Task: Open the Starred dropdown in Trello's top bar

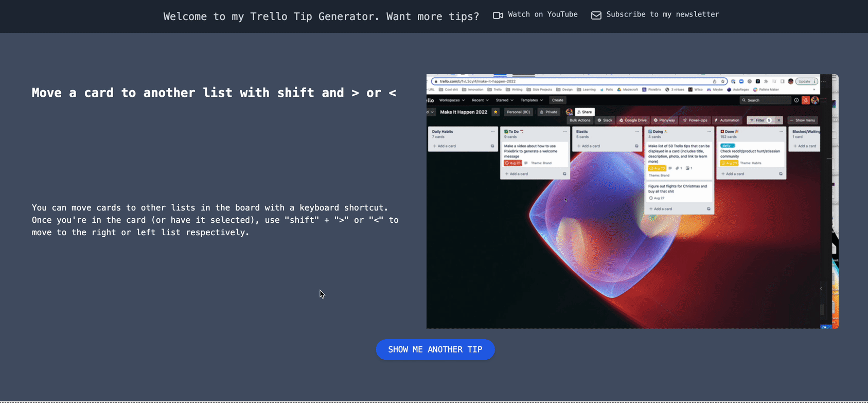Action: coord(504,100)
